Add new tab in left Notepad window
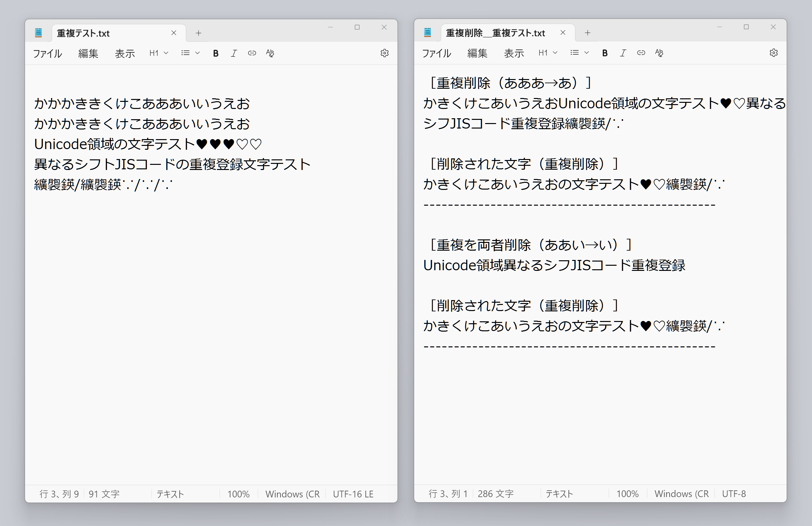The image size is (812, 526). click(199, 33)
